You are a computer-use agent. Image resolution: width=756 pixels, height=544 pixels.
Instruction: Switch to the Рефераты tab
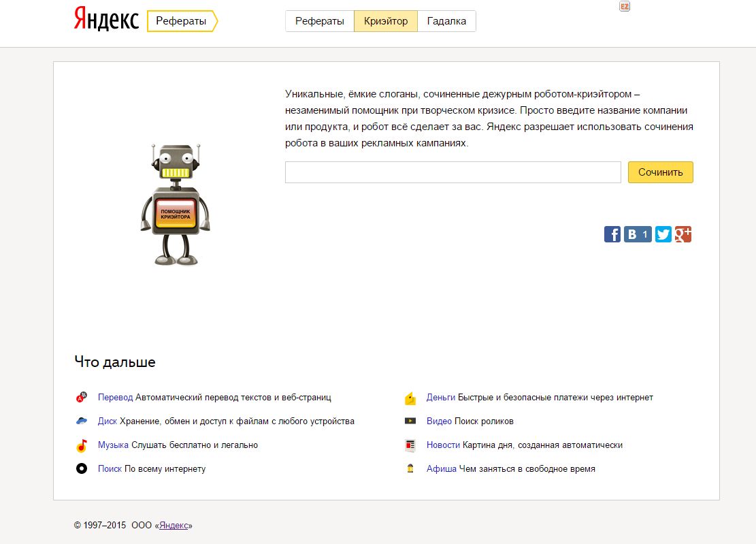coord(319,21)
